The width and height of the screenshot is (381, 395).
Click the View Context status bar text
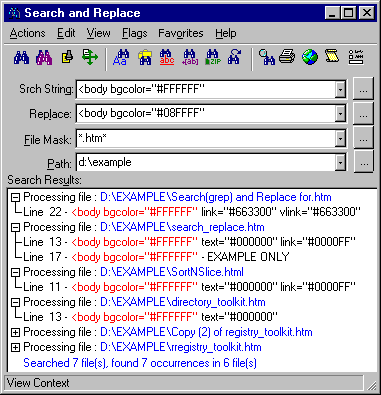point(38,383)
